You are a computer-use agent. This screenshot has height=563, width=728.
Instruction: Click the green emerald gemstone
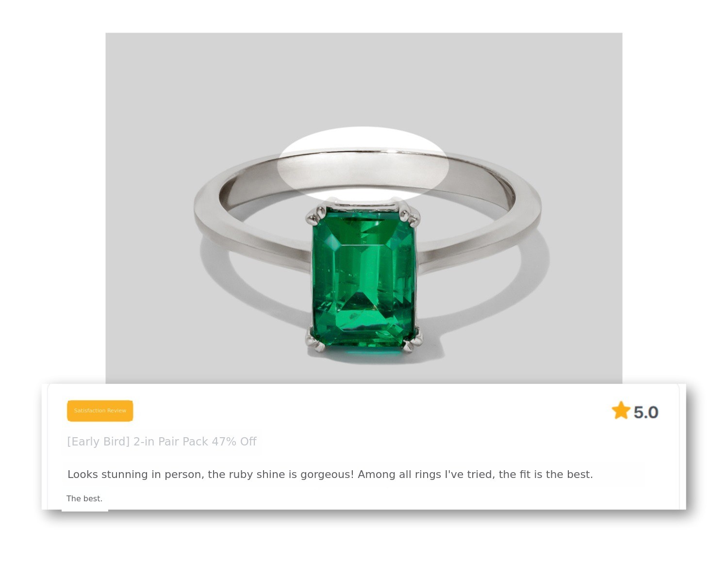pyautogui.click(x=364, y=277)
